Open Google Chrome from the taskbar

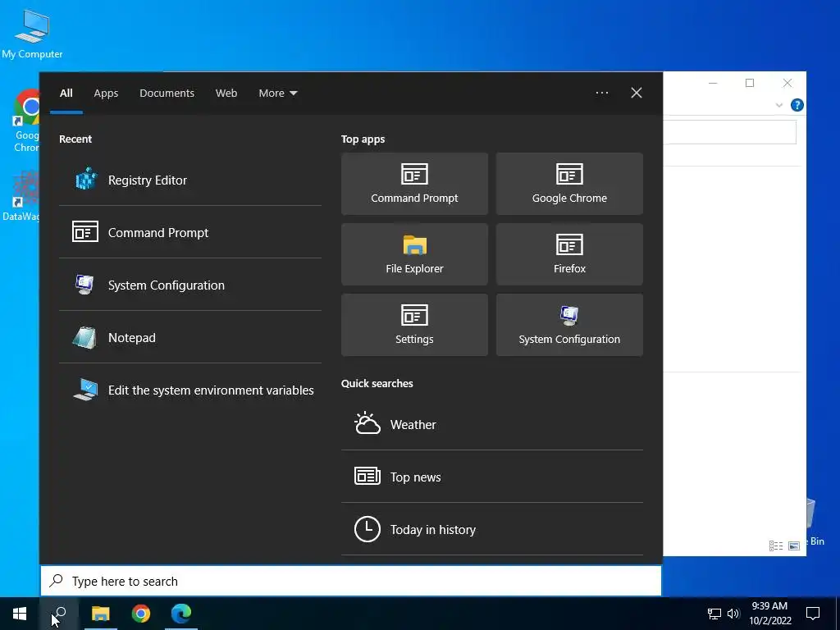pos(141,614)
